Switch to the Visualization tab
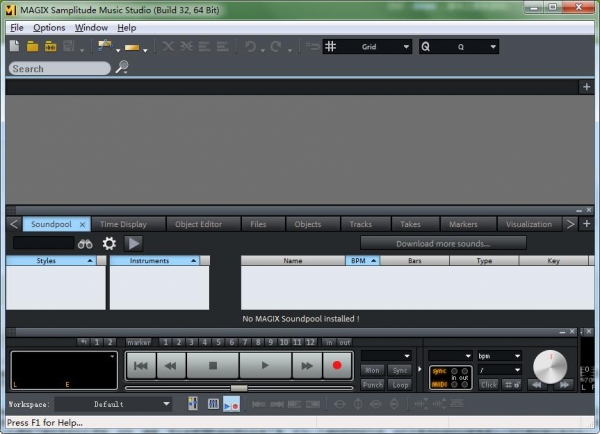The image size is (600, 434). click(x=529, y=224)
